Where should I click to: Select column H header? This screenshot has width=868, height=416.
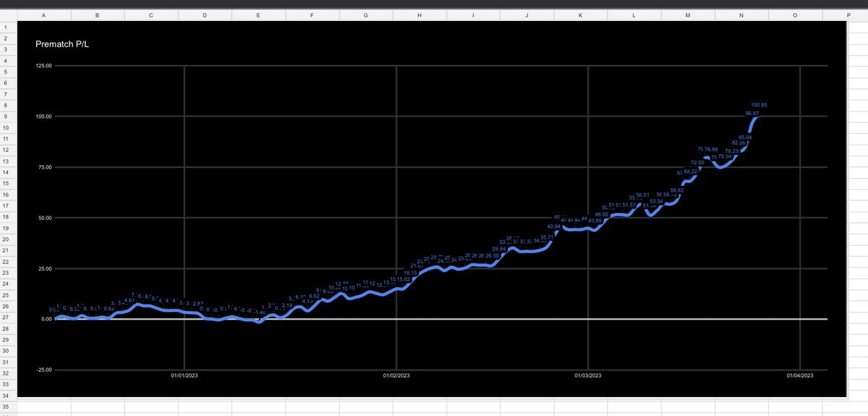click(x=420, y=14)
